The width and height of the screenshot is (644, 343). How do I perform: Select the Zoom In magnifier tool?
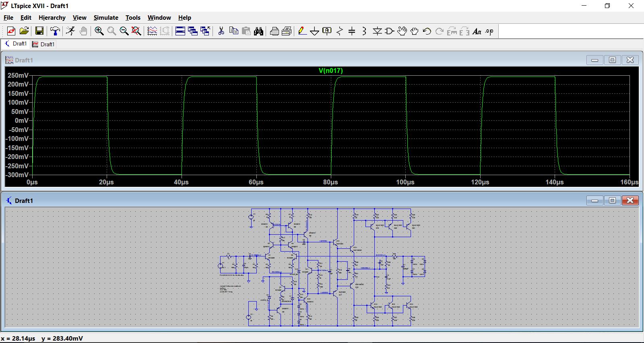99,31
